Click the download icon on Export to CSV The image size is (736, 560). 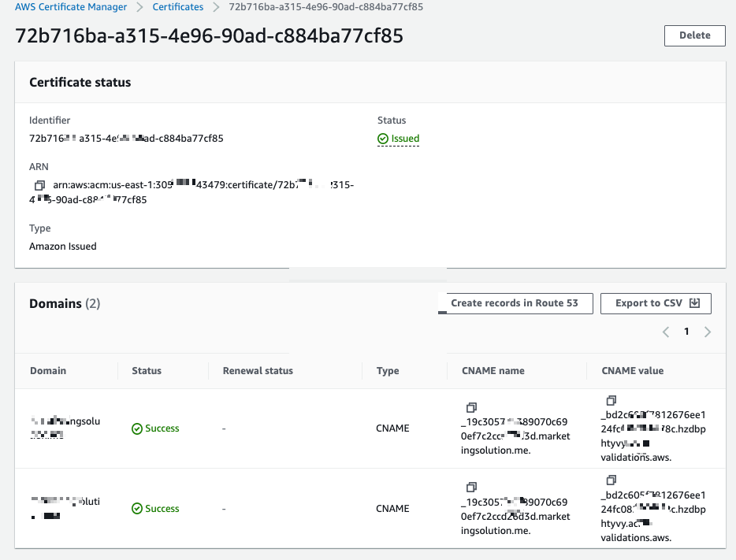point(695,303)
